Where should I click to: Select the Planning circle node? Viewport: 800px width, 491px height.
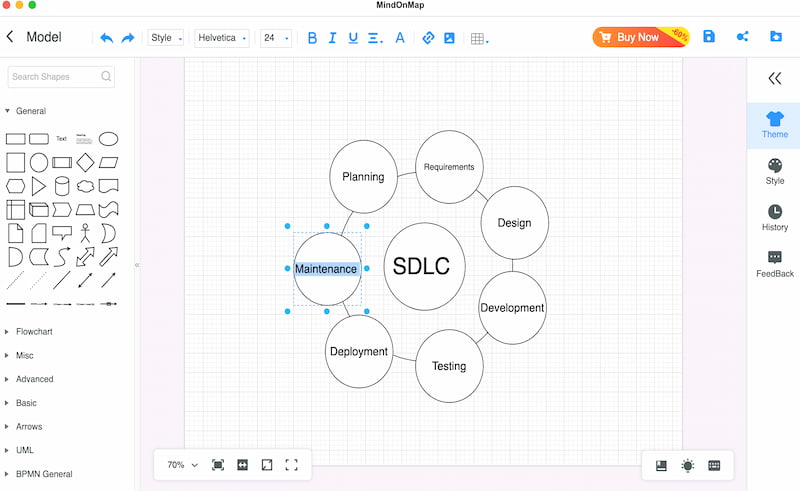pyautogui.click(x=363, y=177)
